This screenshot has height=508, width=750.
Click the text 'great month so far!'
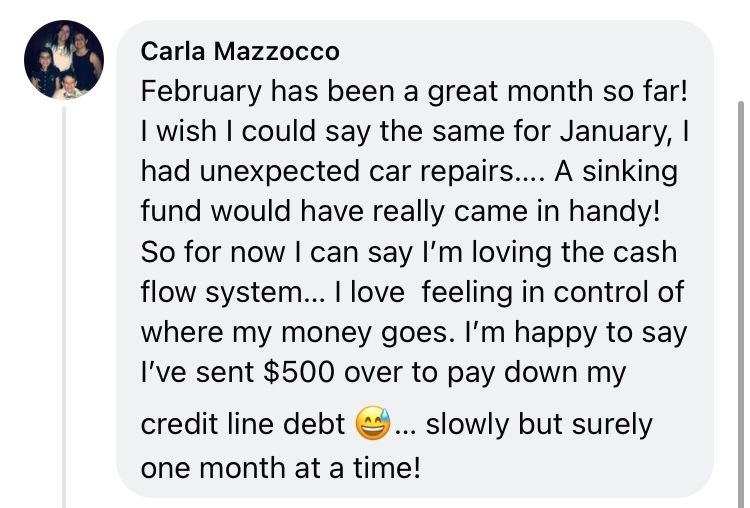(558, 92)
